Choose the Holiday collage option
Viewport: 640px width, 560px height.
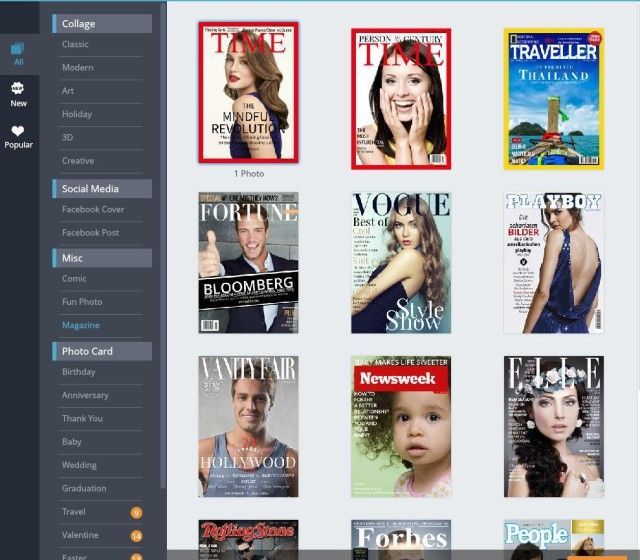coord(77,114)
